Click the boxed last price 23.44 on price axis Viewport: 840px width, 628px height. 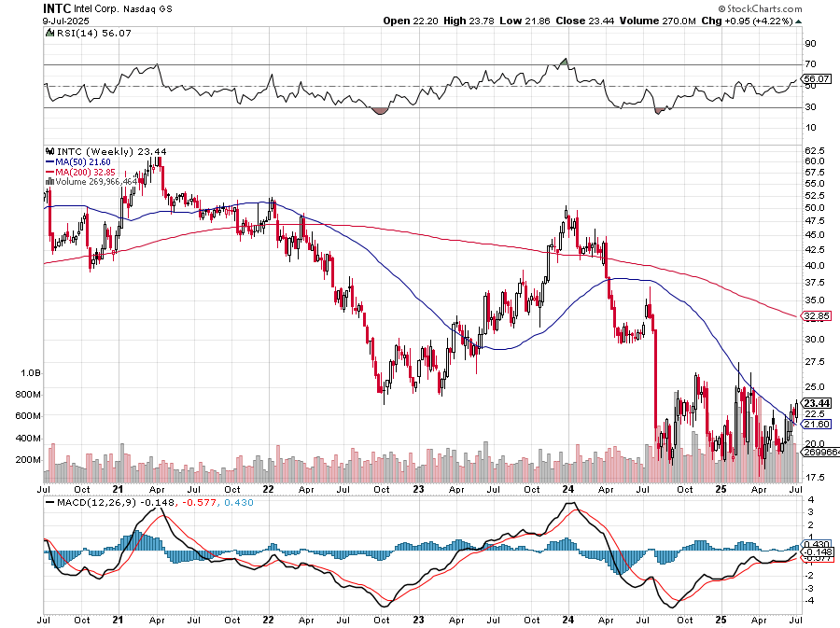click(x=818, y=403)
